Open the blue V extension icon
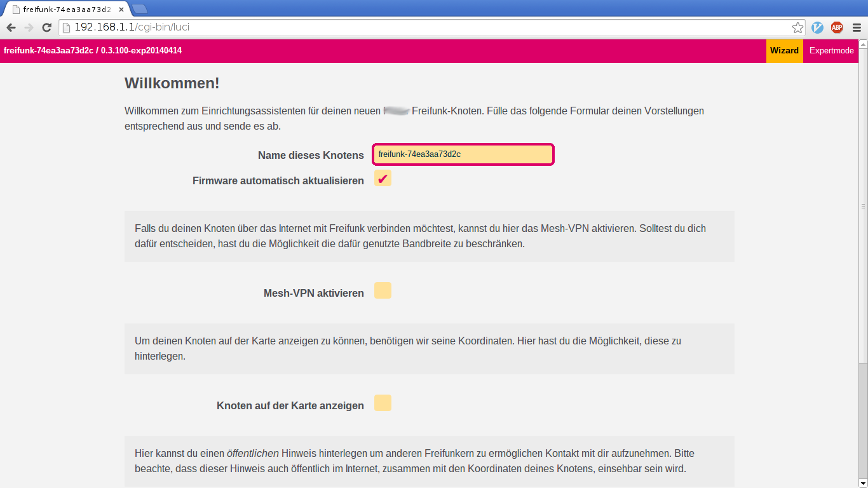Image resolution: width=868 pixels, height=488 pixels. pos(818,27)
